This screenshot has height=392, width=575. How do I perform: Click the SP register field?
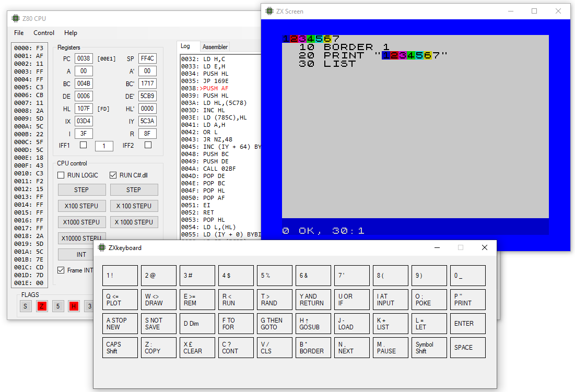pos(147,58)
